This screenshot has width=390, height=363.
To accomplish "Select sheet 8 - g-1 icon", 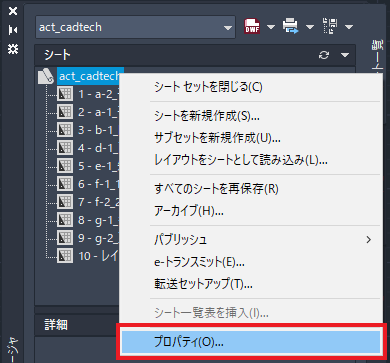I will pos(65,220).
